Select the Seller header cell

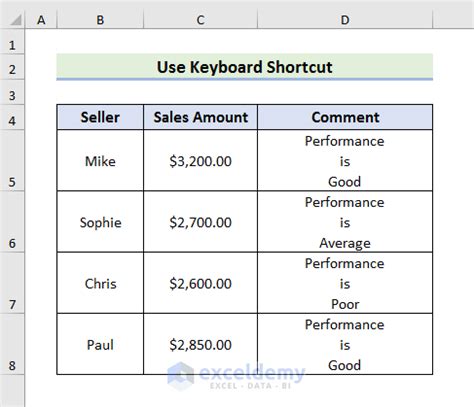pyautogui.click(x=100, y=117)
